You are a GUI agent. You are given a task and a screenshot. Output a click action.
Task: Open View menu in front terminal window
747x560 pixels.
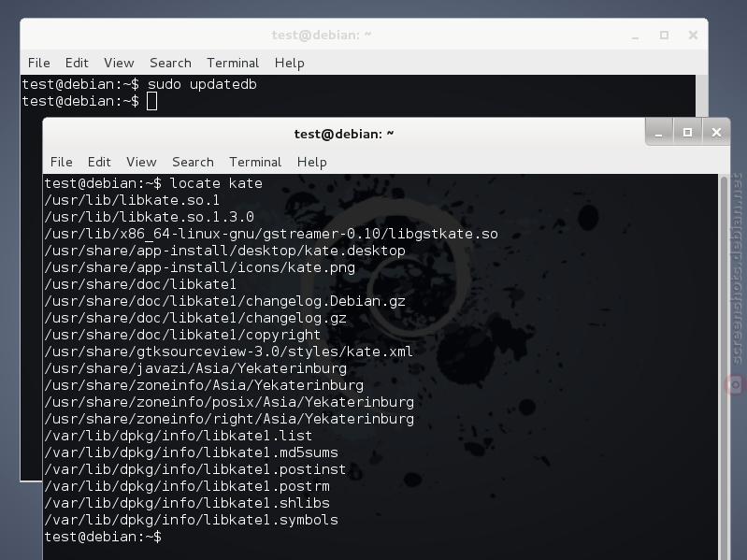click(141, 162)
